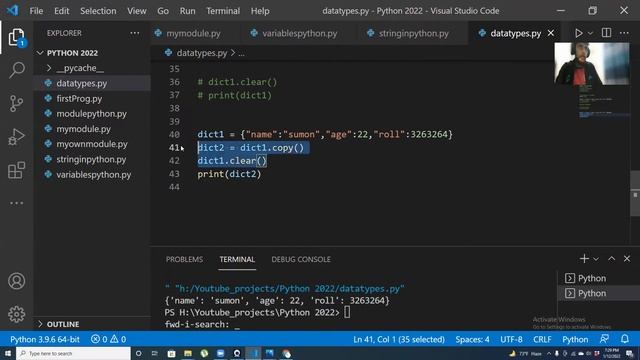This screenshot has height=360, width=640.
Task: Show the errors and warnings count
Action: point(109,339)
